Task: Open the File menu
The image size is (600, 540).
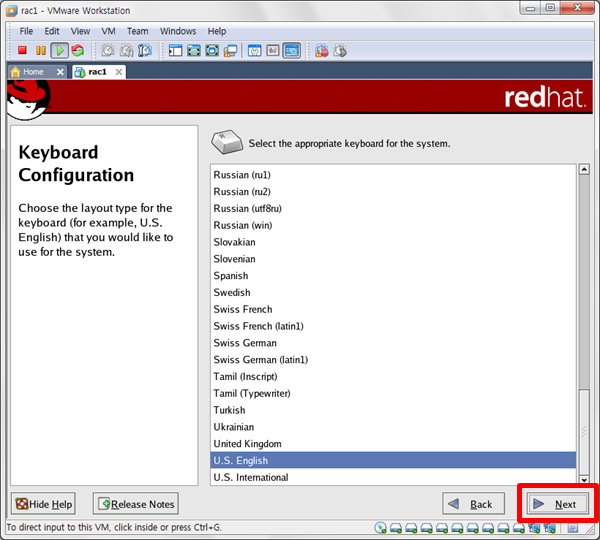Action: pos(26,31)
